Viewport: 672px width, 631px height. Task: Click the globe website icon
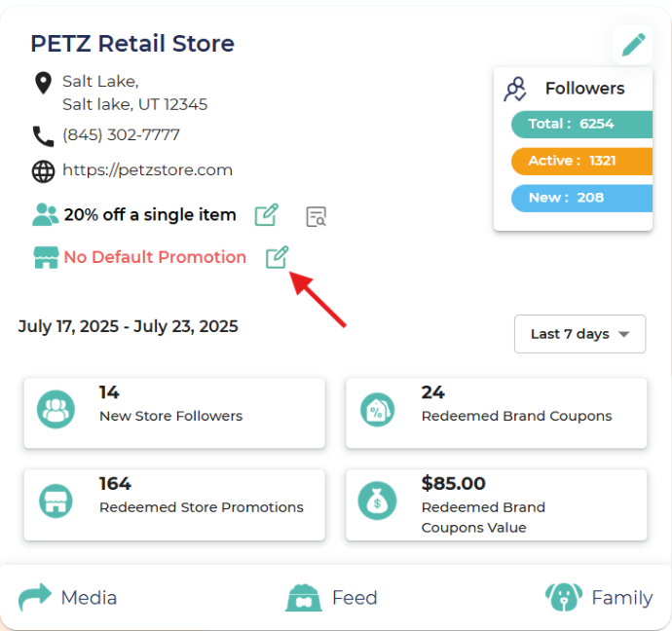point(43,171)
